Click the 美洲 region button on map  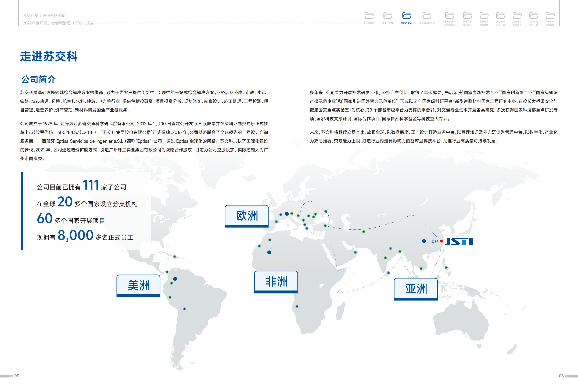(138, 285)
